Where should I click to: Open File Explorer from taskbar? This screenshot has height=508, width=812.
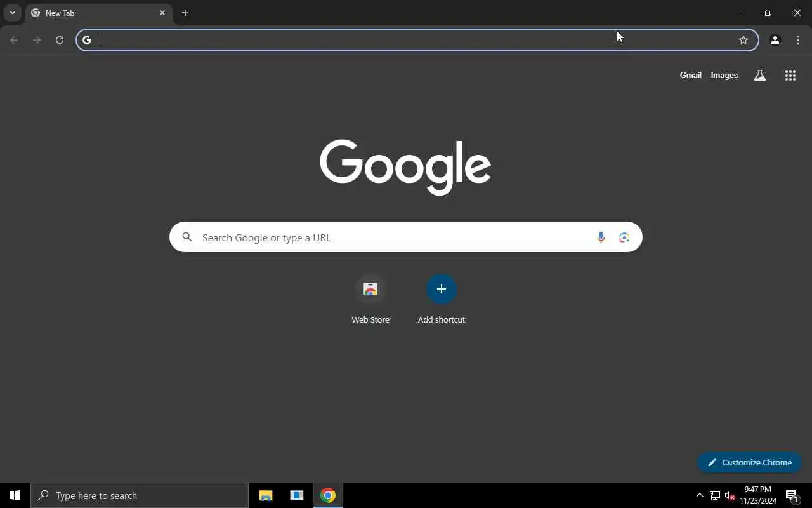pyautogui.click(x=266, y=495)
